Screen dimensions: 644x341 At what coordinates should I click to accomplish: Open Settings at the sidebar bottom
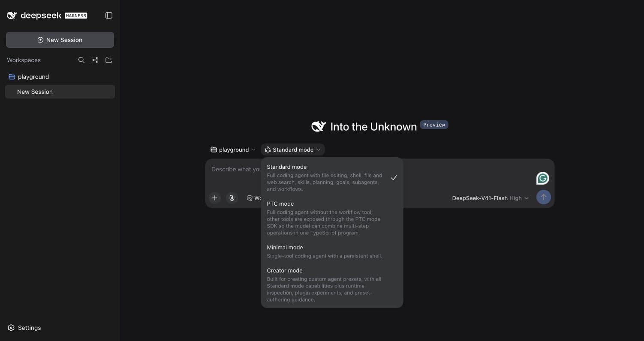[x=24, y=328]
